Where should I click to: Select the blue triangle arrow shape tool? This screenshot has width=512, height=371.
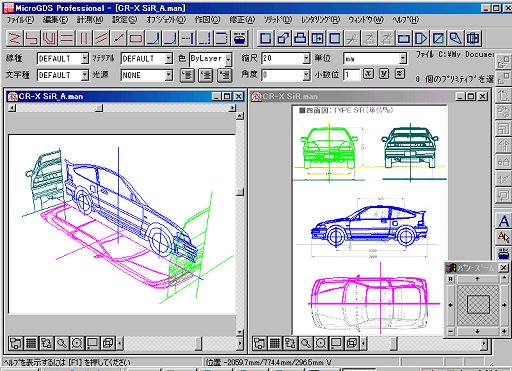click(421, 38)
